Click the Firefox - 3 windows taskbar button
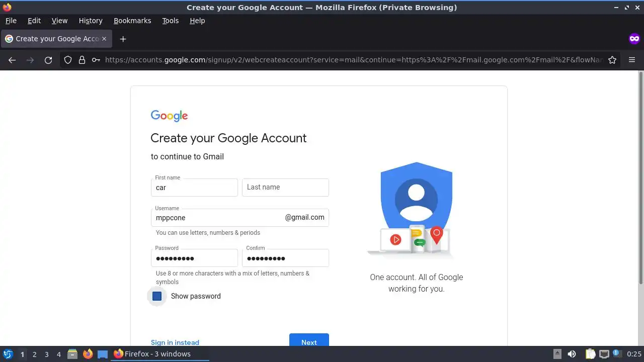 (x=160, y=354)
